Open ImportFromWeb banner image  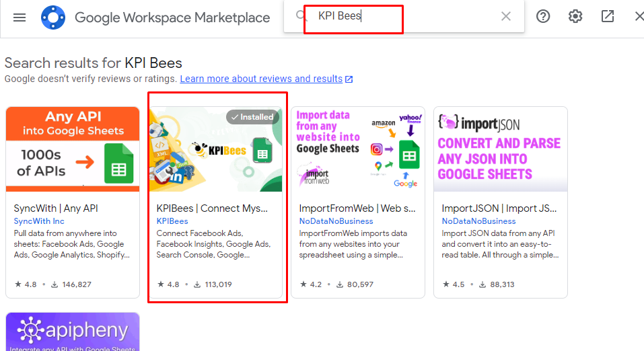coord(358,149)
